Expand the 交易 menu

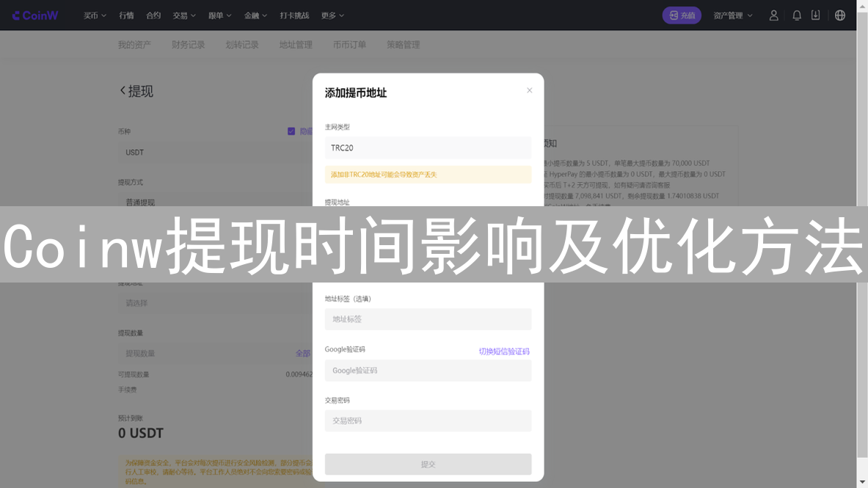tap(183, 15)
